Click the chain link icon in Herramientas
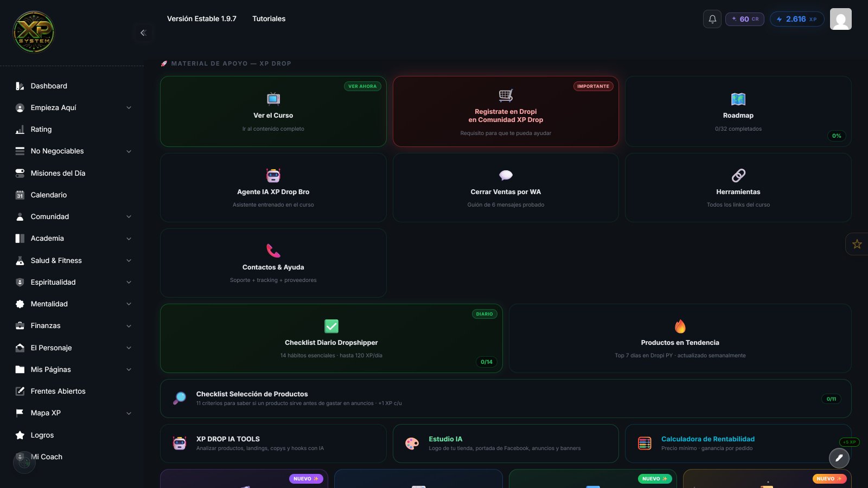868x488 pixels. [x=738, y=175]
